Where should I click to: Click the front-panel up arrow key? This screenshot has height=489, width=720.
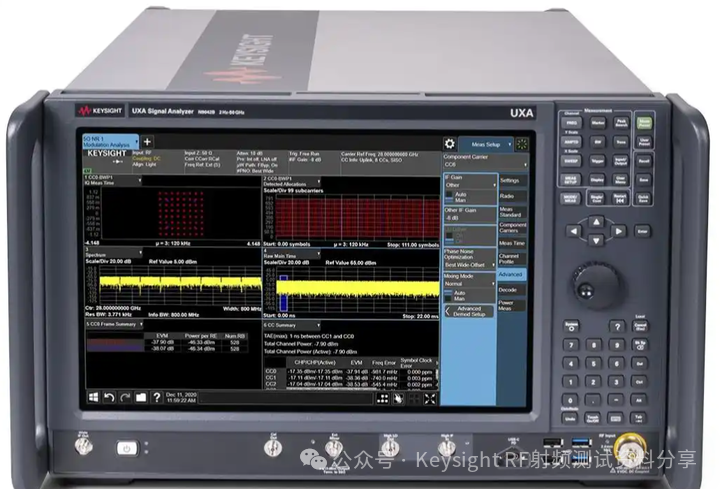tap(596, 222)
